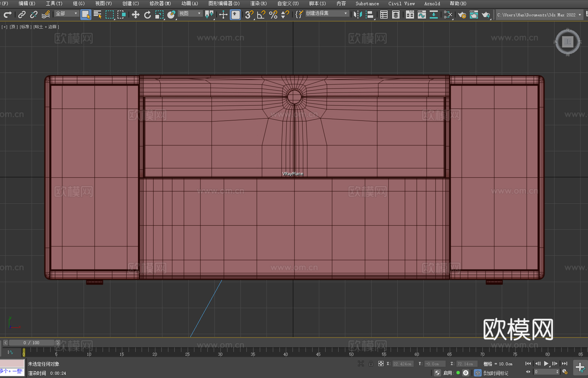
Task: Click the pink MAXScript listener field
Action: point(12,364)
